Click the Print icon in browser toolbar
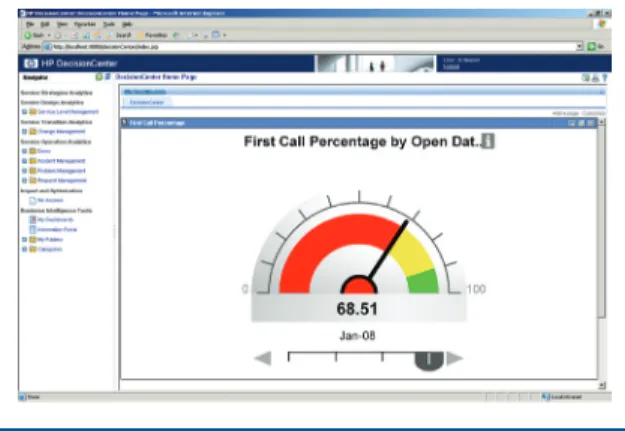 pos(205,35)
